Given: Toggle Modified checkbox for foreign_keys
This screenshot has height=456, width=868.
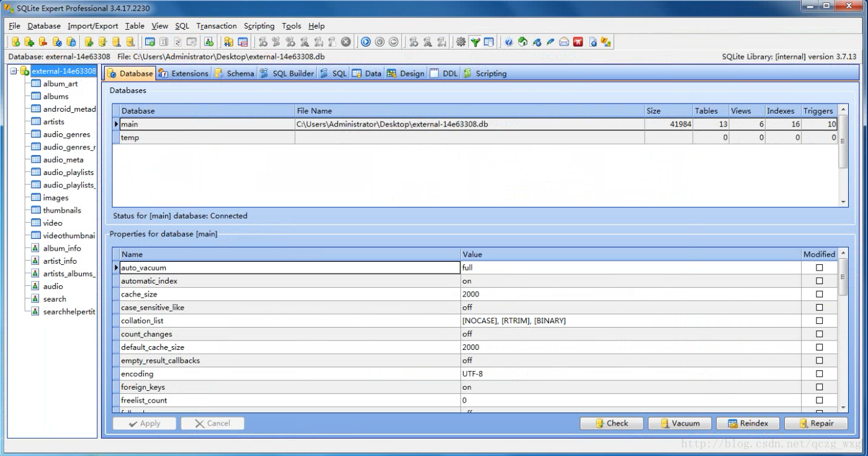Looking at the screenshot, I should pyautogui.click(x=819, y=387).
